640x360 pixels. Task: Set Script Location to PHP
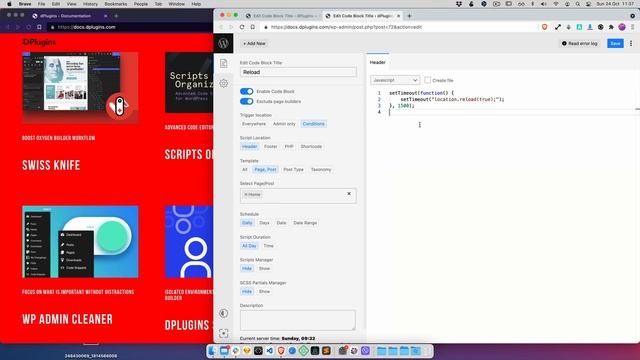(289, 147)
